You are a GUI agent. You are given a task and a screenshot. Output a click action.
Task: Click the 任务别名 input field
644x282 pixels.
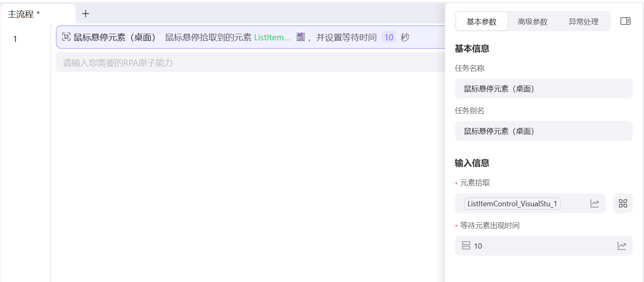click(x=544, y=131)
